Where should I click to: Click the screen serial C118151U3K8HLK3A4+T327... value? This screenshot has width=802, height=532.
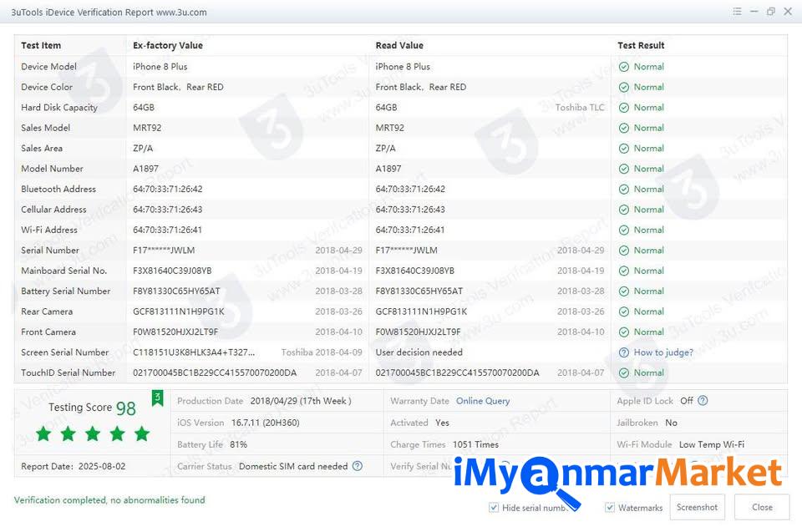[x=194, y=352]
